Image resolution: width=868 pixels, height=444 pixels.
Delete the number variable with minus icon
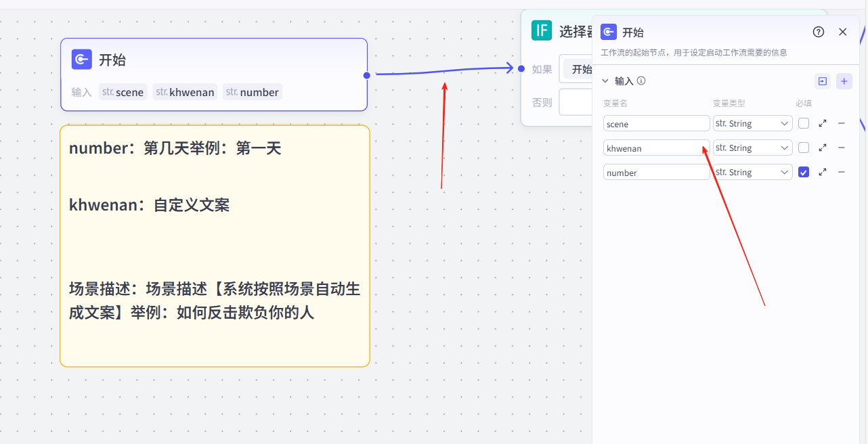[x=842, y=172]
